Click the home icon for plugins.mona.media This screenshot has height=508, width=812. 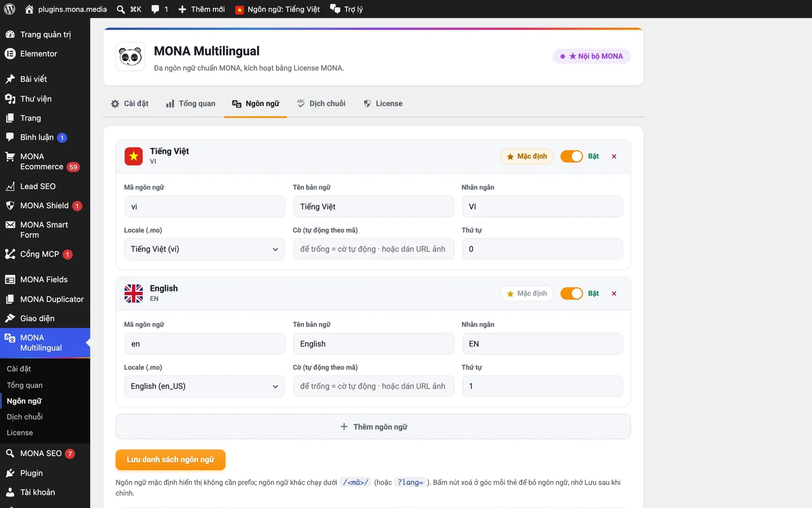coord(29,9)
